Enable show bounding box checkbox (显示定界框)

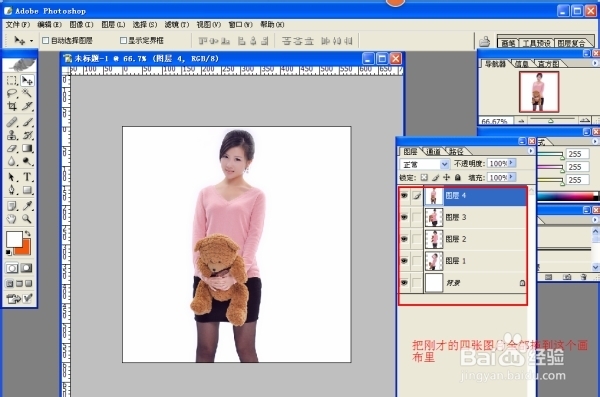point(123,40)
